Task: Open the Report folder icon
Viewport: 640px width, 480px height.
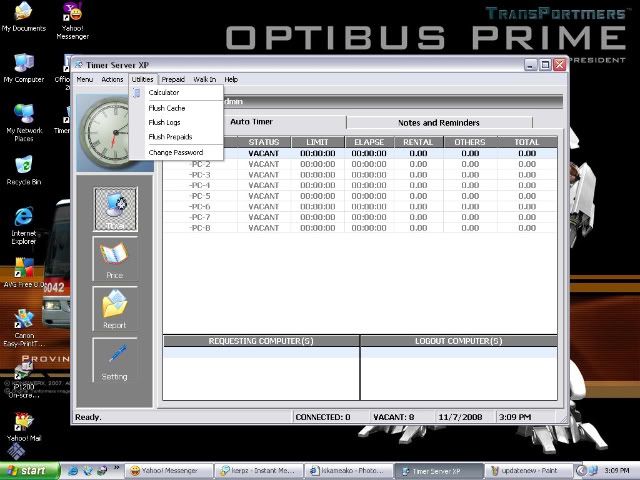Action: click(x=115, y=309)
